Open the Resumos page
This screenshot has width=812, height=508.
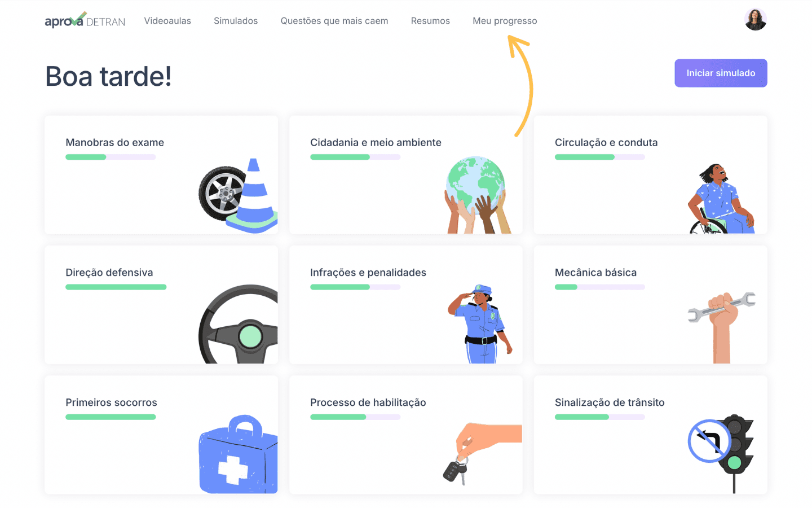(x=430, y=21)
